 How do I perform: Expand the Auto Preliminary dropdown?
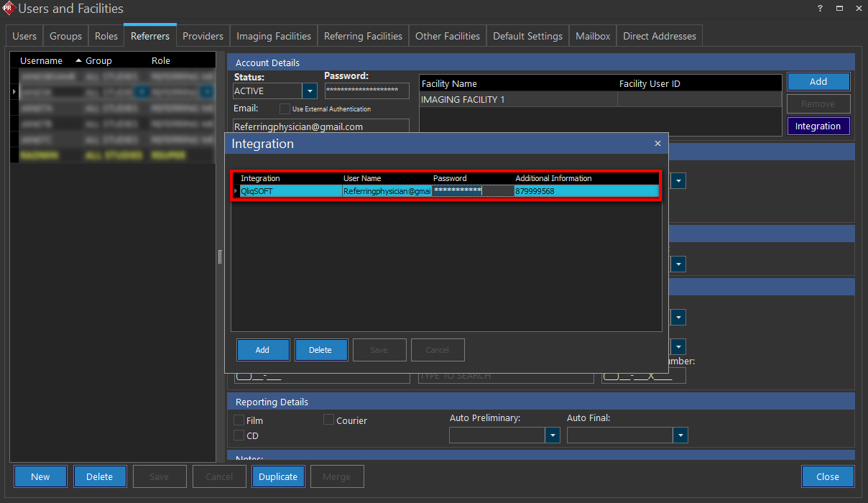(552, 435)
